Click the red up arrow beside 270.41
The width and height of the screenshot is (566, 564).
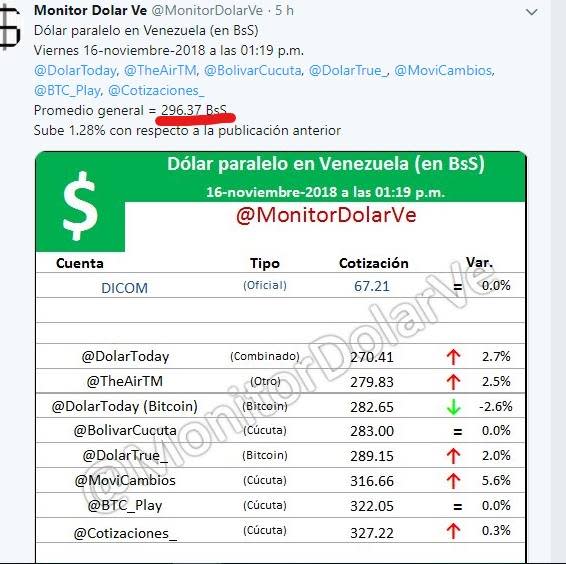tap(453, 357)
